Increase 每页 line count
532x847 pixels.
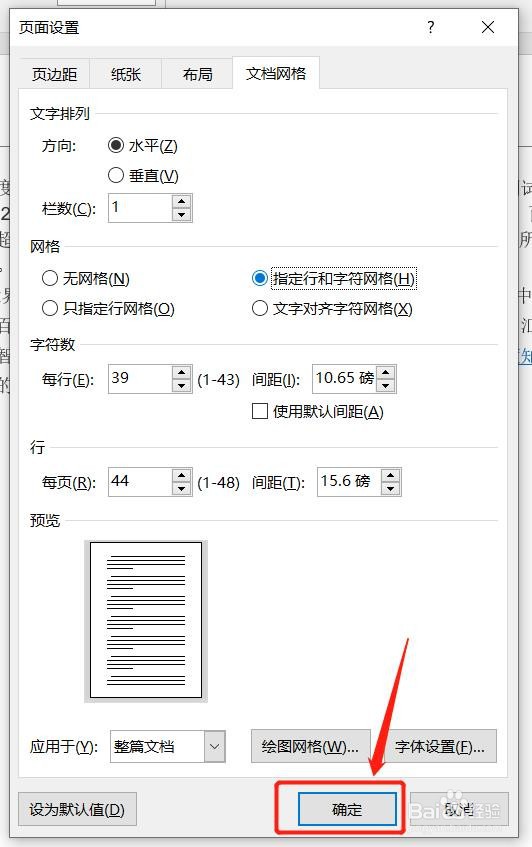coord(181,475)
